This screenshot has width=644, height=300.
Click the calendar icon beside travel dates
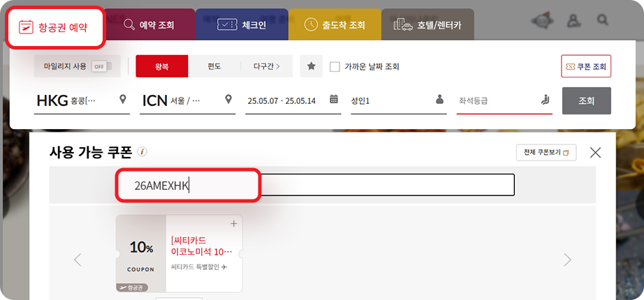pyautogui.click(x=334, y=100)
